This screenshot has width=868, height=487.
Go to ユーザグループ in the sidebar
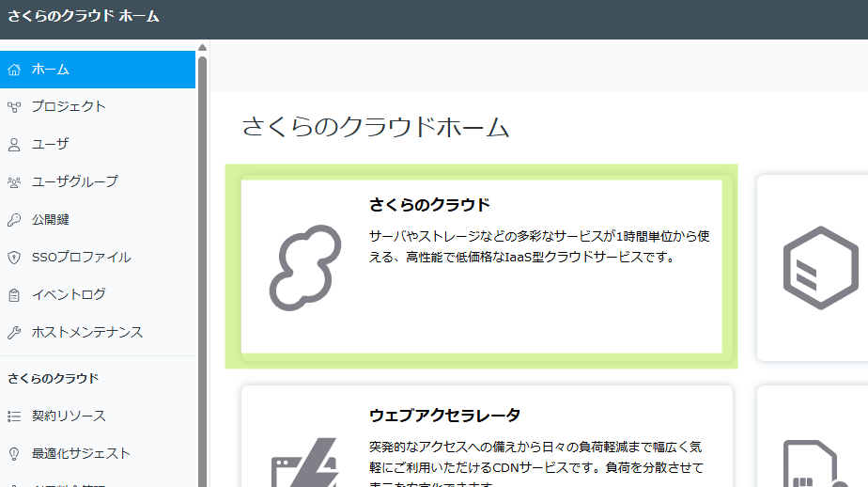(74, 181)
